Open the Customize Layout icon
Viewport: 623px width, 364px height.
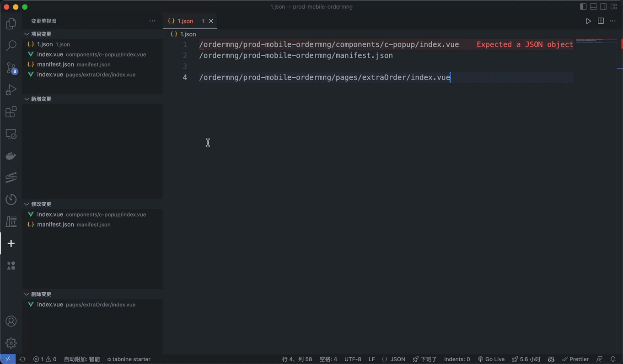[x=614, y=6]
